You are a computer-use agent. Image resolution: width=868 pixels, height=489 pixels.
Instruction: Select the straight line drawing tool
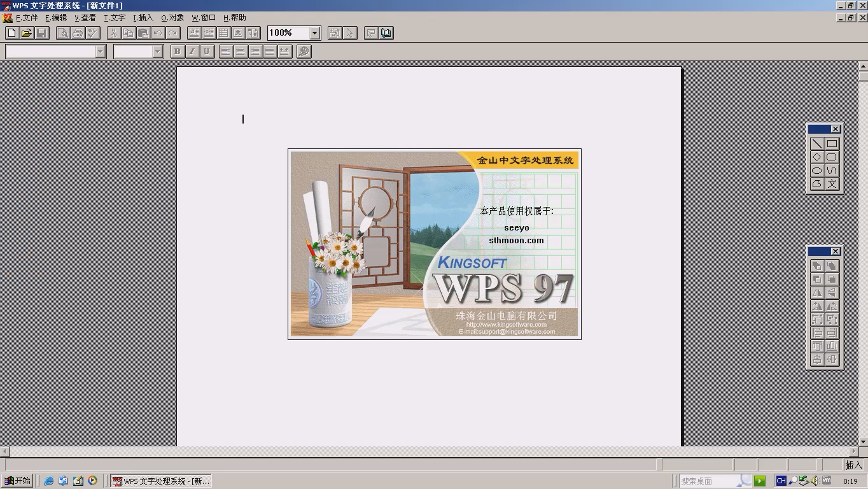[x=817, y=144]
